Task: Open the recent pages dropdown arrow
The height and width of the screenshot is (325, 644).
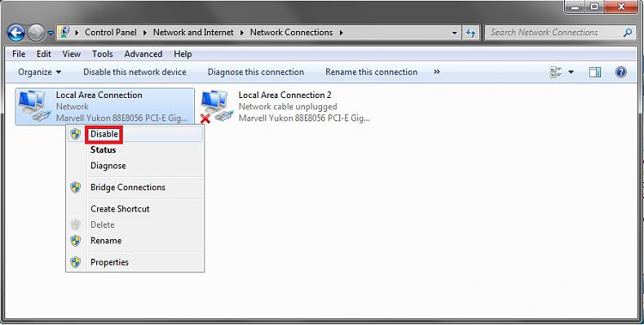Action: click(50, 33)
